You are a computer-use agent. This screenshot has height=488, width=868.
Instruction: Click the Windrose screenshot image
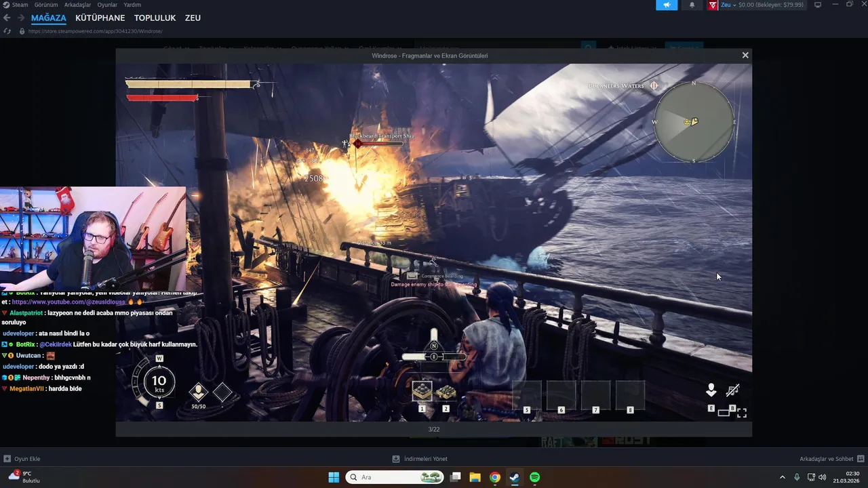[433, 242]
